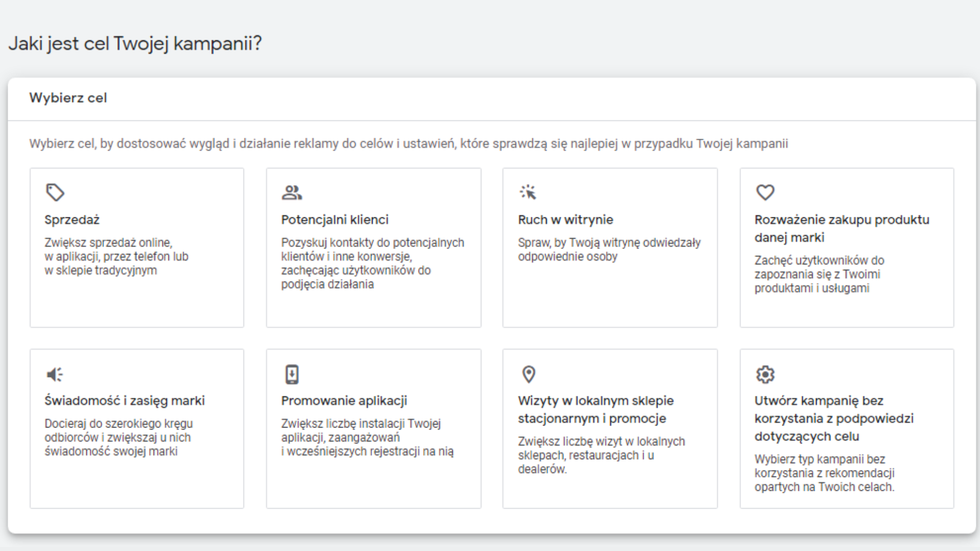
Task: Click the heart icon for brand consideration
Action: click(765, 192)
